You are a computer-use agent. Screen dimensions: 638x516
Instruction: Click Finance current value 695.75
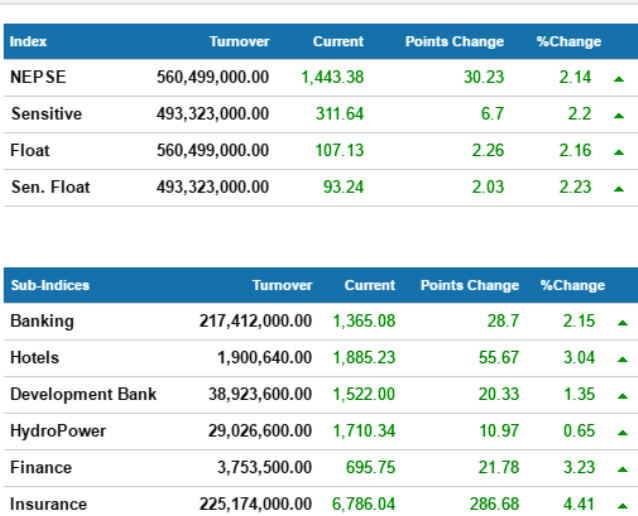point(371,468)
